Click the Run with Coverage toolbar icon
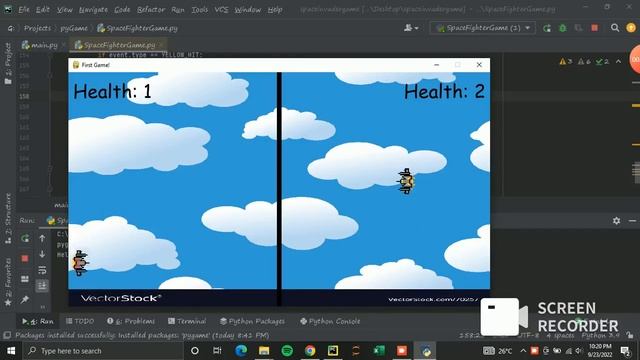The height and width of the screenshot is (360, 640). (578, 28)
